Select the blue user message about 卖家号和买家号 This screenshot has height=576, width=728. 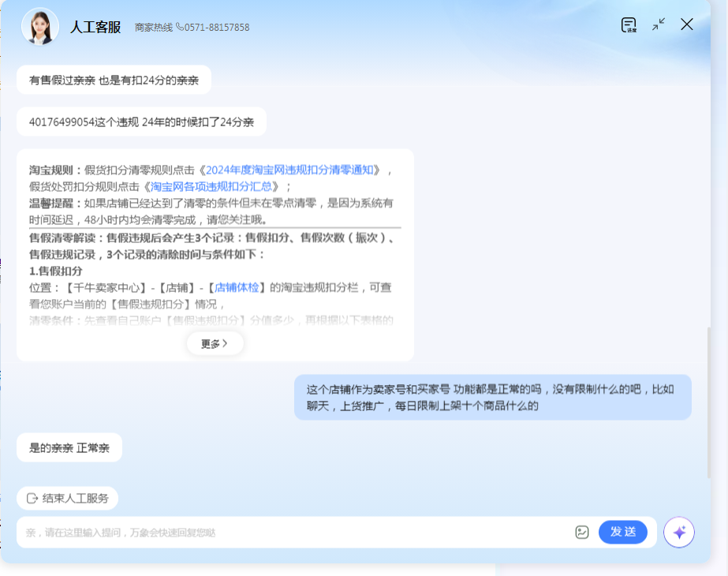pyautogui.click(x=493, y=398)
